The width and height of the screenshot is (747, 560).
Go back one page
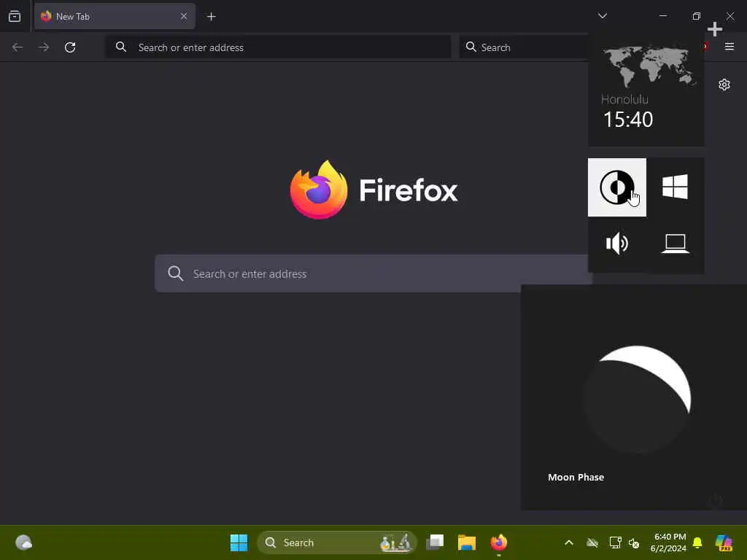[x=18, y=47]
